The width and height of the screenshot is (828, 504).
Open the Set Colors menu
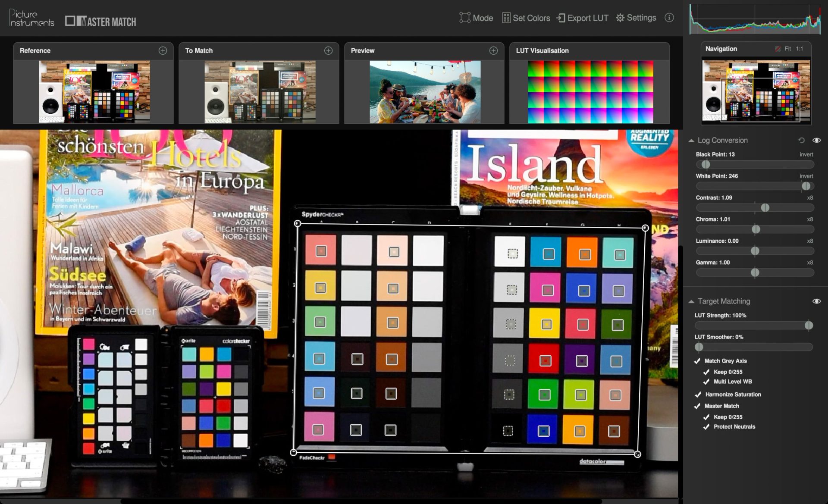(x=526, y=18)
